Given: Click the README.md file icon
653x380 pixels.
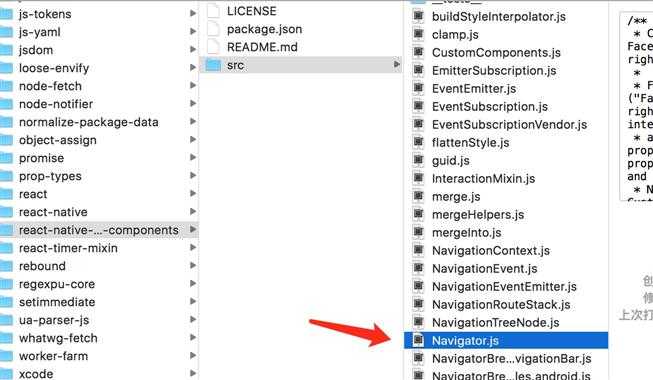Looking at the screenshot, I should tap(213, 47).
